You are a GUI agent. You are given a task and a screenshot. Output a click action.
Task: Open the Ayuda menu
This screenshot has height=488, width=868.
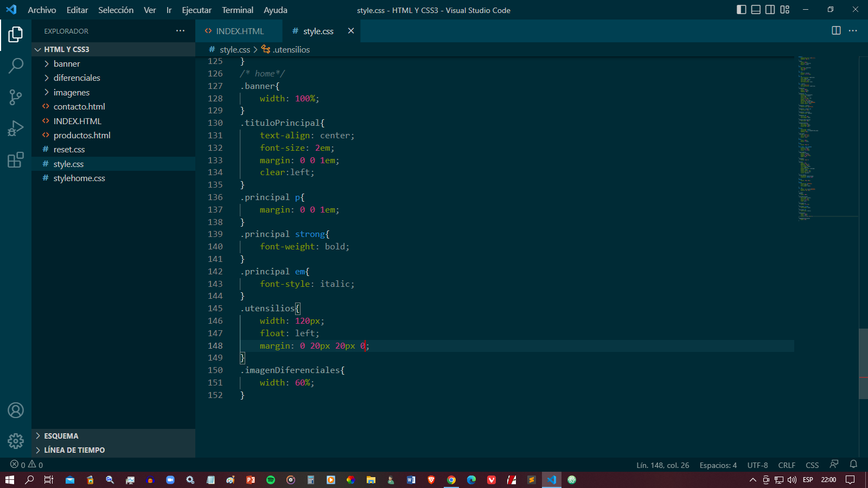coord(275,10)
